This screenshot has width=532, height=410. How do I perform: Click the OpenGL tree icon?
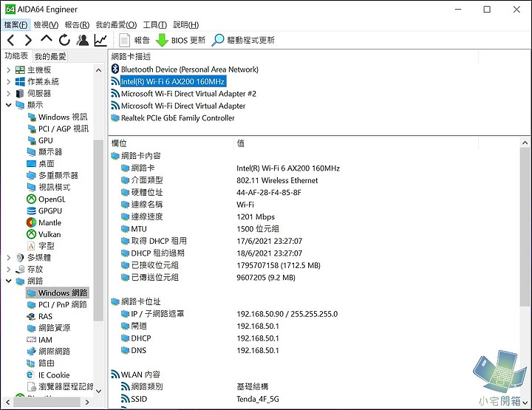[32, 199]
